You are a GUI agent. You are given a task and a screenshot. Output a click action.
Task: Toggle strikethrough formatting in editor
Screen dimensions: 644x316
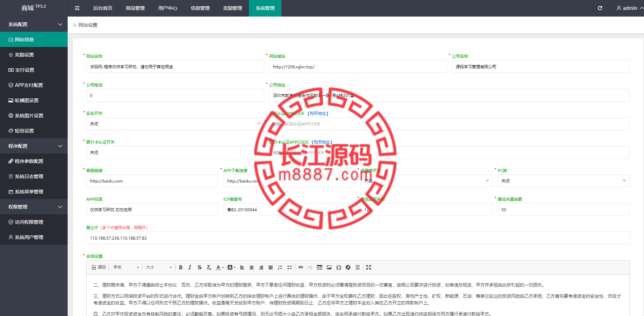pos(200,267)
